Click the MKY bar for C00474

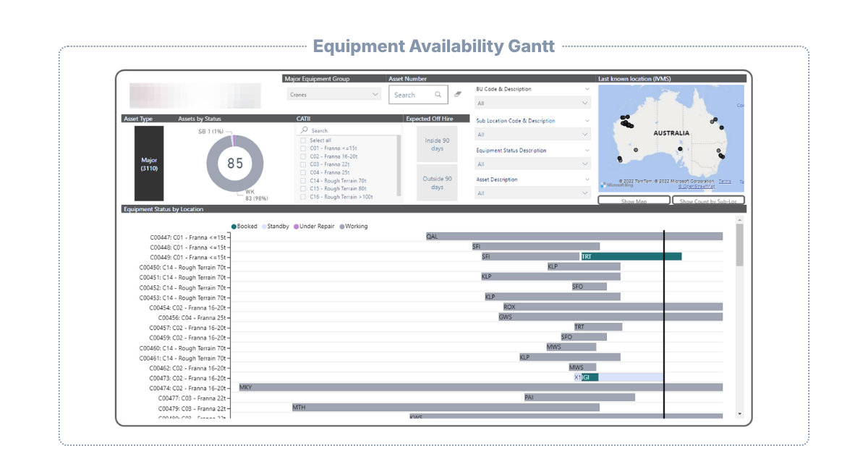pos(480,387)
